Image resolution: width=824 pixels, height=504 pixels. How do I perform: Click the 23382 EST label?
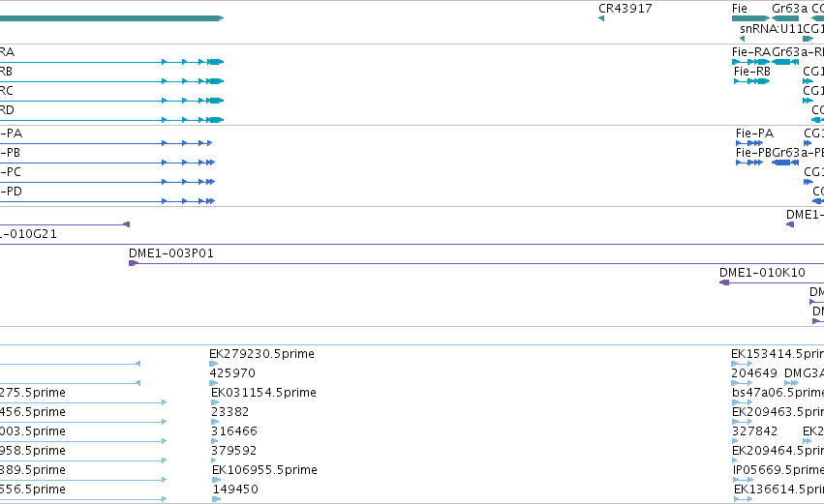[229, 412]
